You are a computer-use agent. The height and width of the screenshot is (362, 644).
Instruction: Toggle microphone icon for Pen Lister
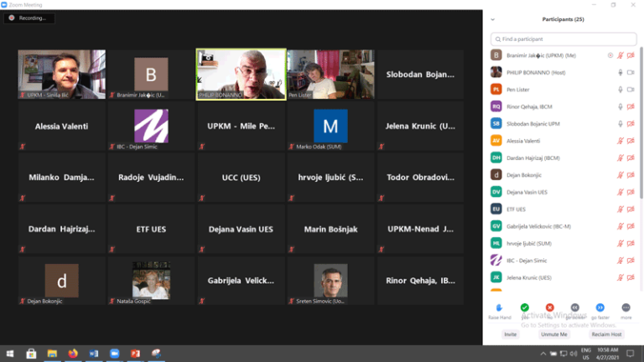tap(621, 90)
